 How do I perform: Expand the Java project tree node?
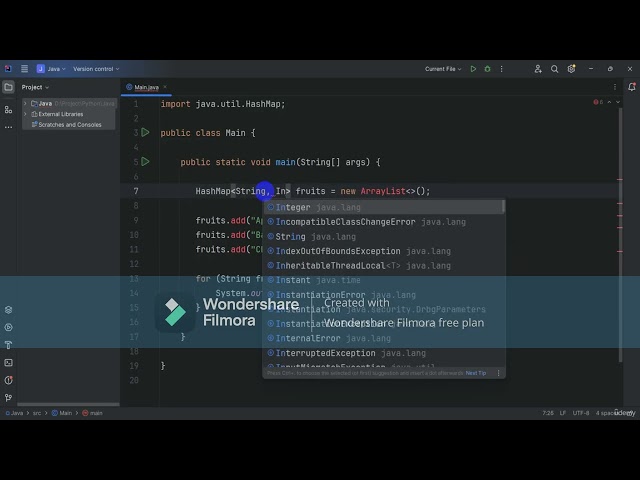point(25,104)
